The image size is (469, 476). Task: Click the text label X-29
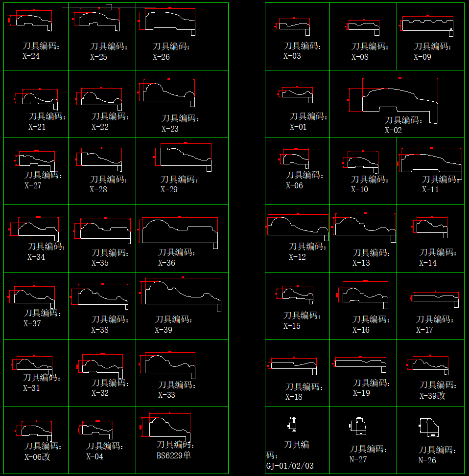169,190
